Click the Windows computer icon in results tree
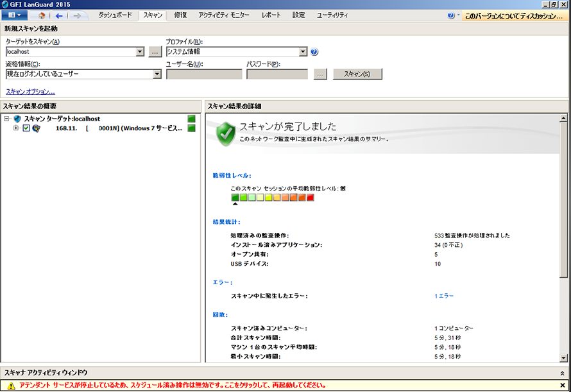 (x=36, y=128)
